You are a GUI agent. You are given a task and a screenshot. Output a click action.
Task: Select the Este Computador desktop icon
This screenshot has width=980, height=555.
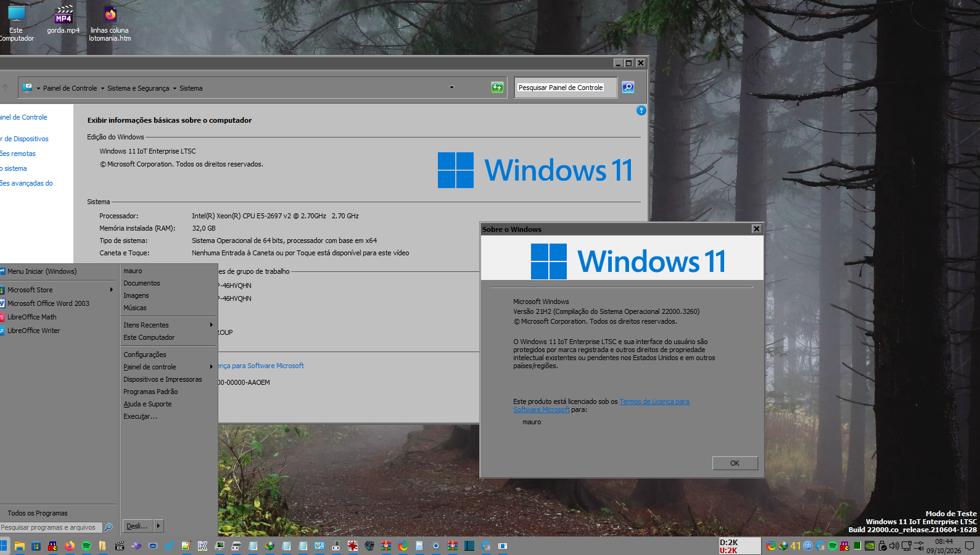[x=16, y=23]
